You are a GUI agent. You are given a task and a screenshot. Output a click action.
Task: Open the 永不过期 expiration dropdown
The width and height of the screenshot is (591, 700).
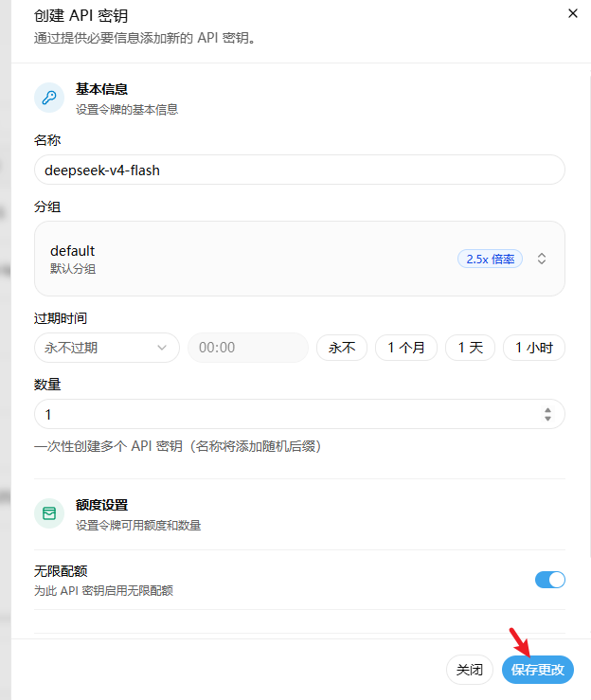[107, 348]
